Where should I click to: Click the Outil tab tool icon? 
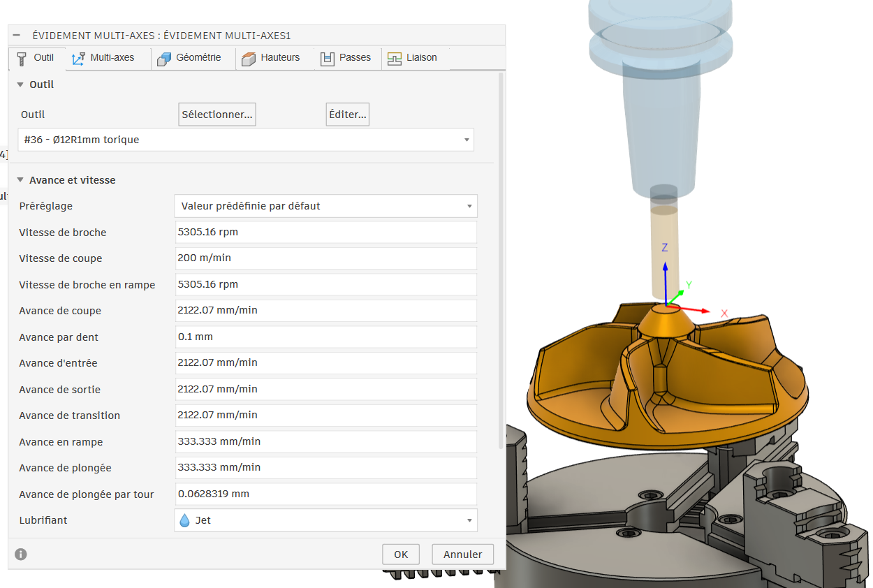(22, 59)
